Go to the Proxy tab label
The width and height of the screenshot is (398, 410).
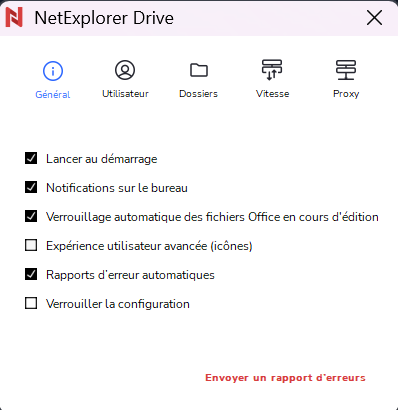[346, 94]
